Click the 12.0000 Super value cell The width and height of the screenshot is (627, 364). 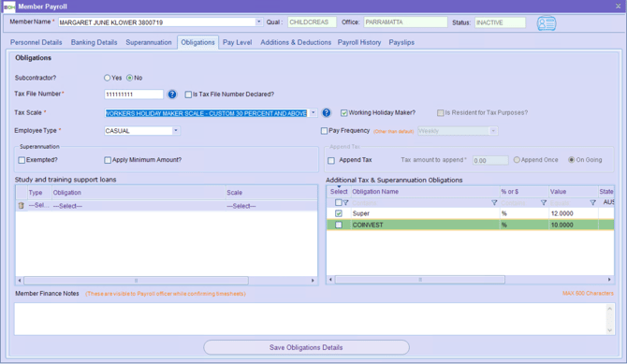point(573,213)
